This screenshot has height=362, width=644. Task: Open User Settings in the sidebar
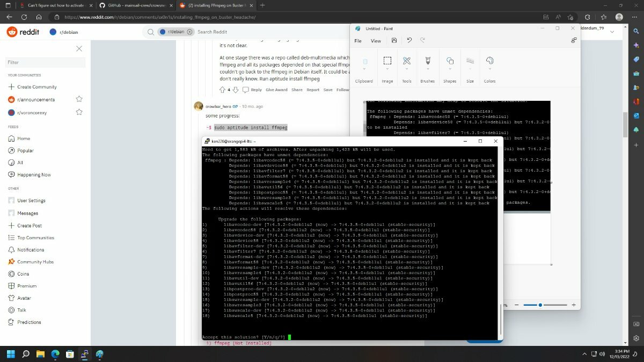[x=27, y=201]
